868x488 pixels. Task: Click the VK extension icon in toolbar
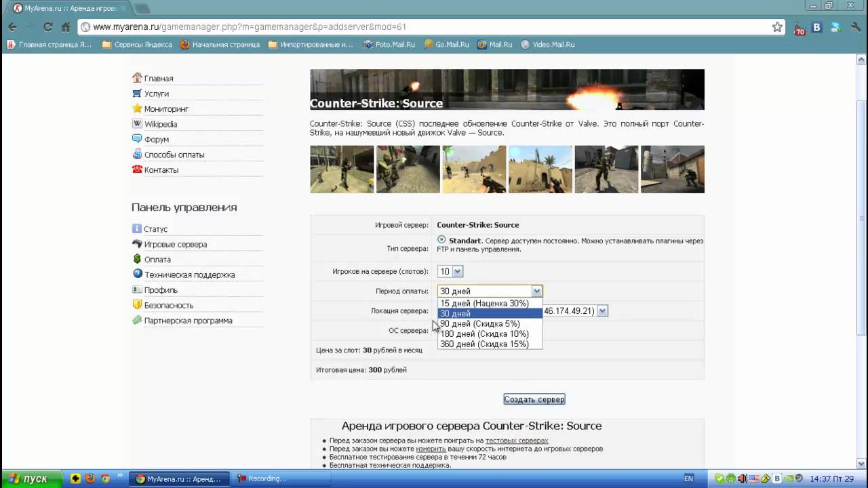(x=817, y=27)
